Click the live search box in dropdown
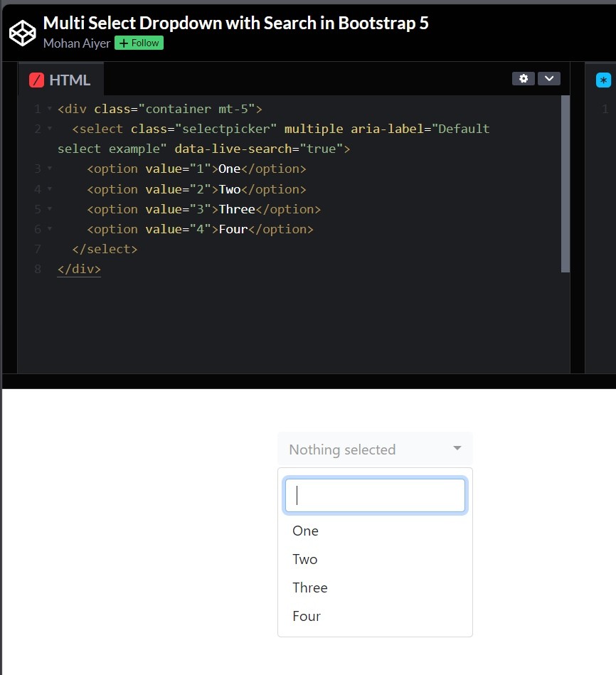Screen dimensions: 616x675 [x=375, y=496]
